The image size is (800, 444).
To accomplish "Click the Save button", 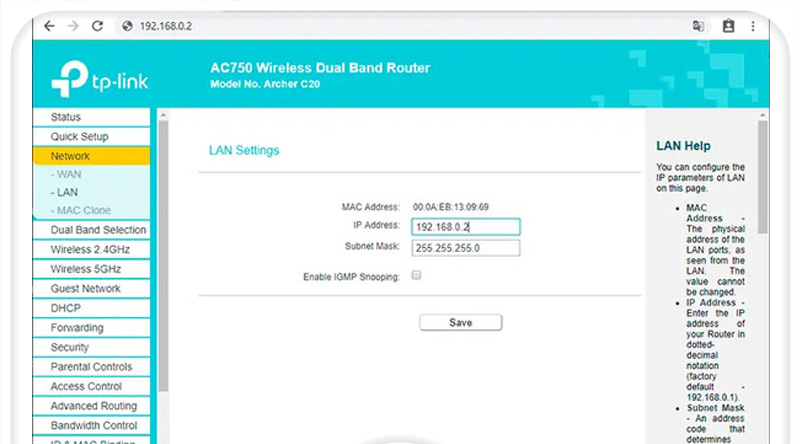I will pyautogui.click(x=460, y=323).
